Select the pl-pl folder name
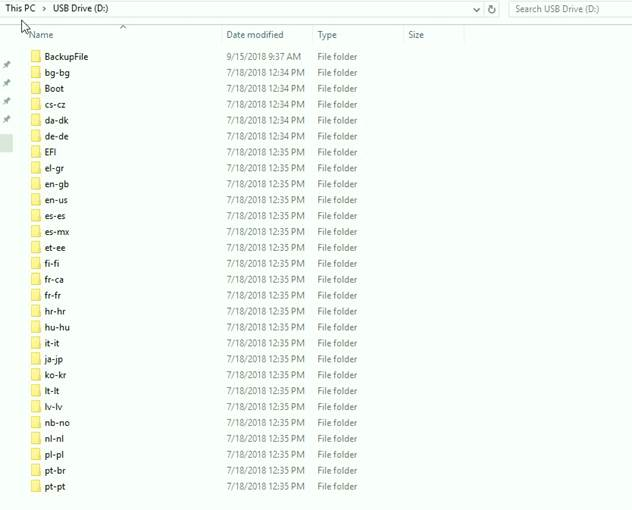 click(x=54, y=455)
